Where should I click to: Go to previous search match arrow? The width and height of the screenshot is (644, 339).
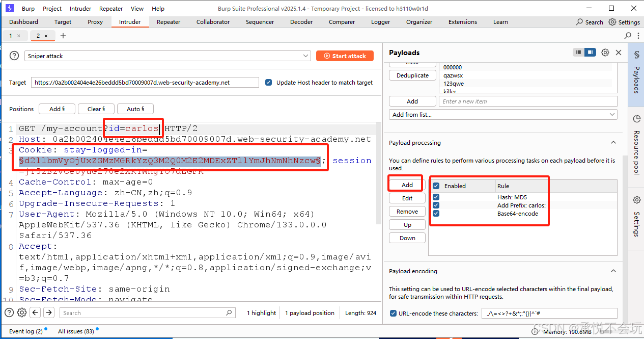(x=35, y=312)
